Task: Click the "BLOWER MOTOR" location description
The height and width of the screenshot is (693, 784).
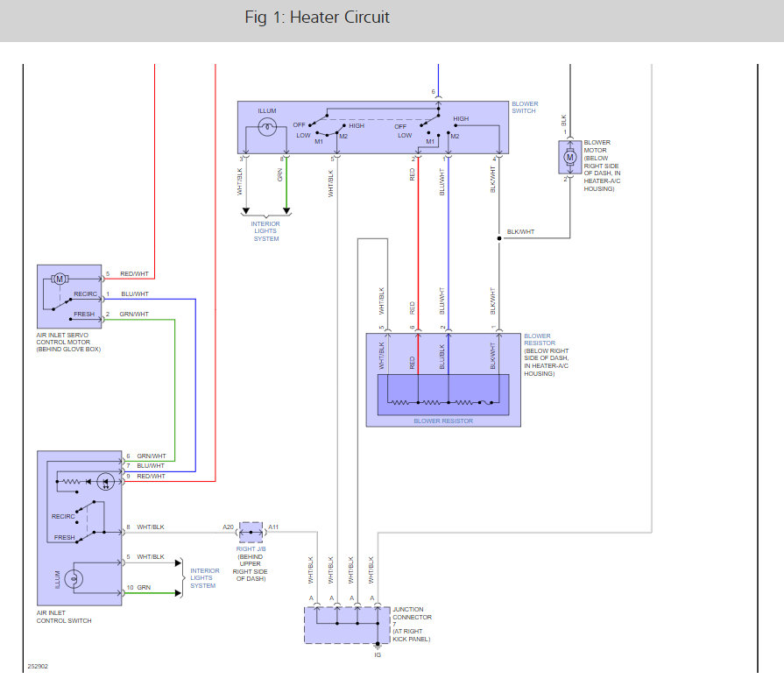Action: 602,166
